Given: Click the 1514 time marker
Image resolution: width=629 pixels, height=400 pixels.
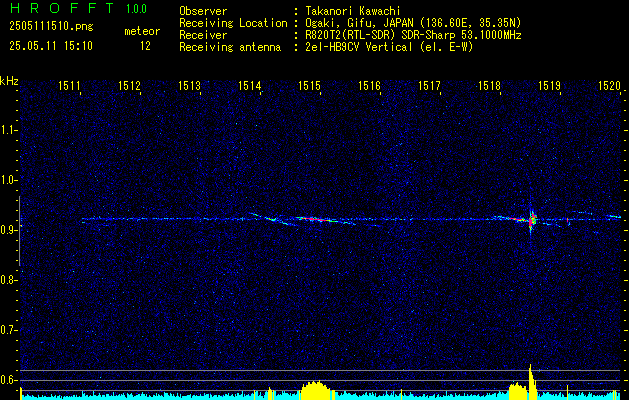Looking at the screenshot, I should 249,85.
